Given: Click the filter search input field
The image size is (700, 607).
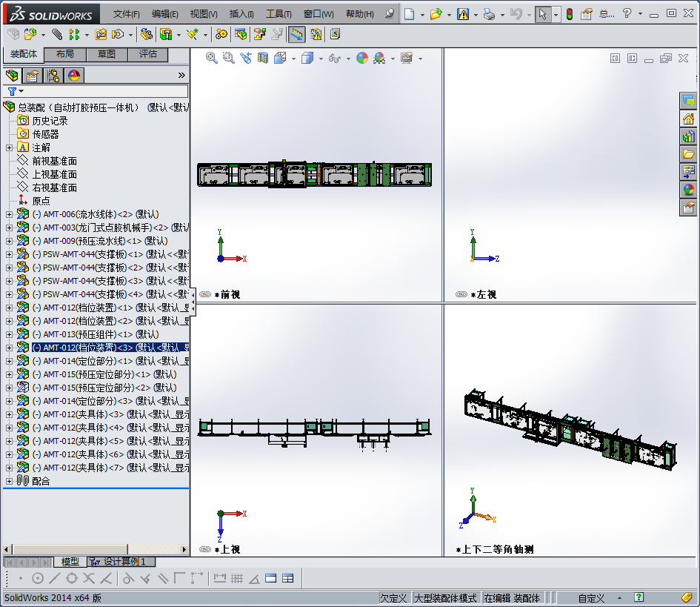Looking at the screenshot, I should (96, 92).
